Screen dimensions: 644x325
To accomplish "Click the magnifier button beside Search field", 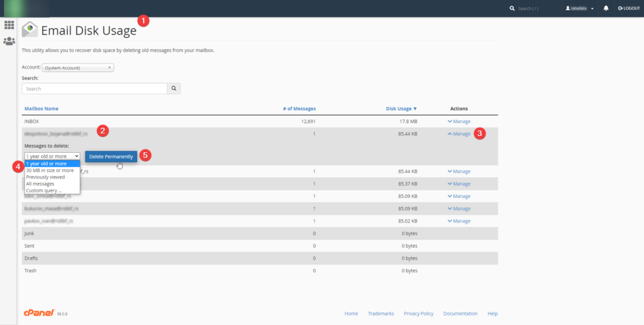I will (174, 89).
